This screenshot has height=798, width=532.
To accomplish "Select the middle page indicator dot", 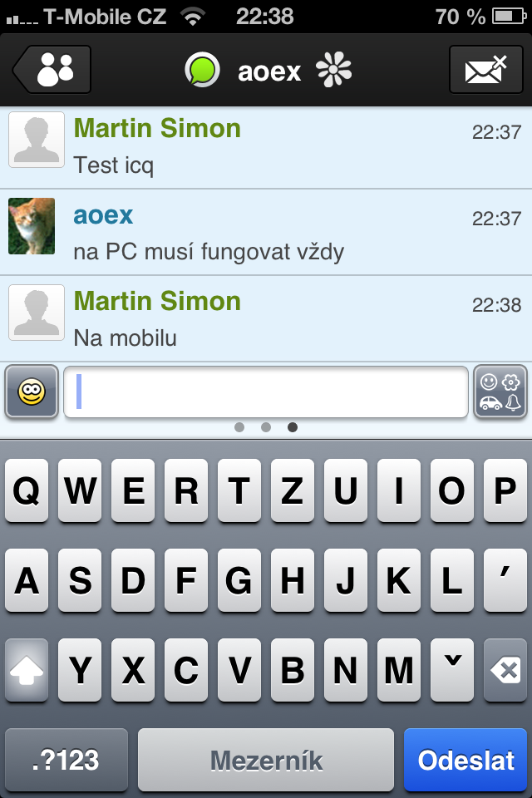I will [x=266, y=427].
